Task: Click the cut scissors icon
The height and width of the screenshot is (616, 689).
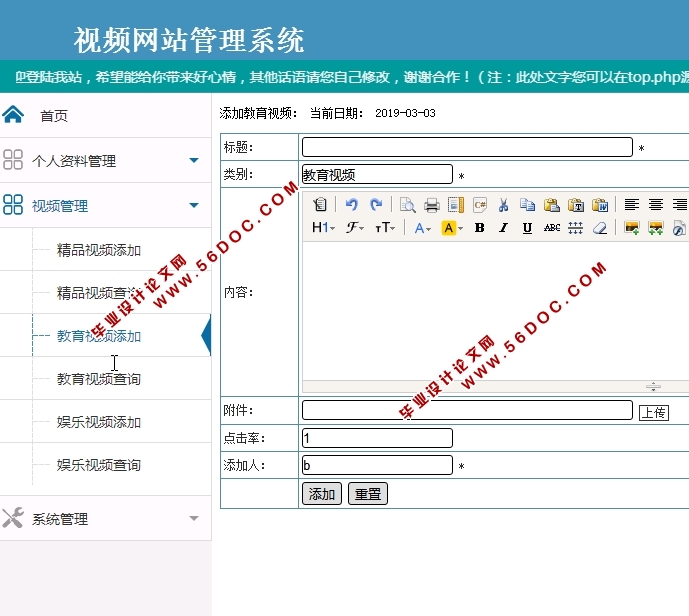Action: tap(503, 205)
